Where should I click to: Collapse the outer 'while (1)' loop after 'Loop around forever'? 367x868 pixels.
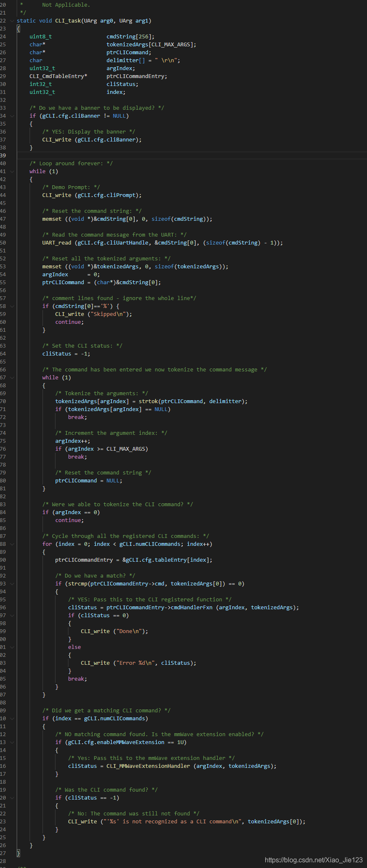[12, 172]
